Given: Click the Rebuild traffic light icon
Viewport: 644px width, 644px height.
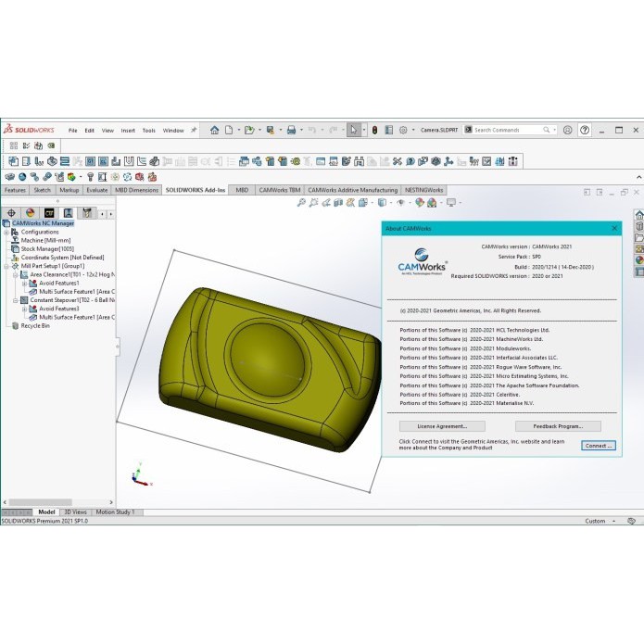Looking at the screenshot, I should point(374,131).
